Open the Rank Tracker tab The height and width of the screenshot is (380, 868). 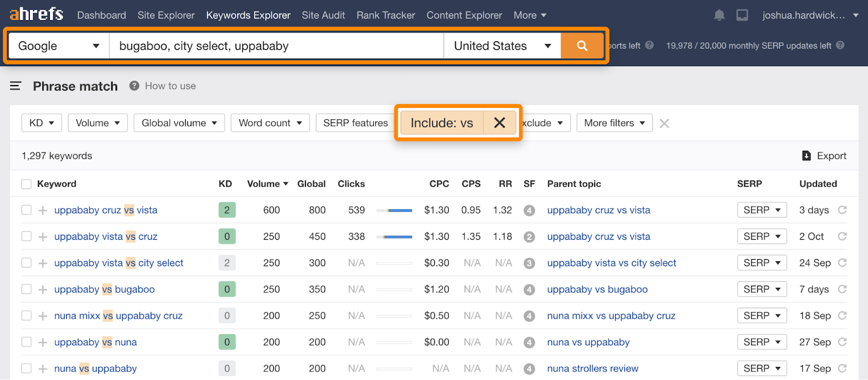coord(386,15)
